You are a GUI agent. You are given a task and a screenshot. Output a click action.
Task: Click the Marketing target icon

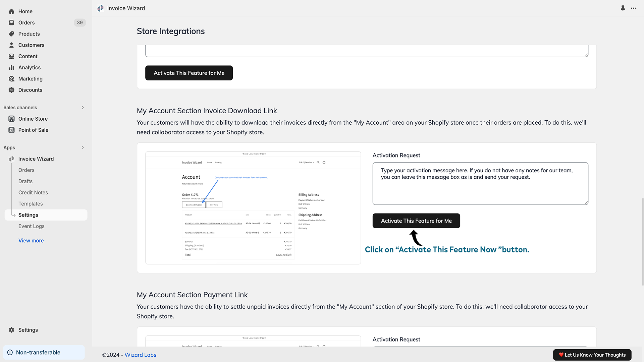click(x=11, y=79)
